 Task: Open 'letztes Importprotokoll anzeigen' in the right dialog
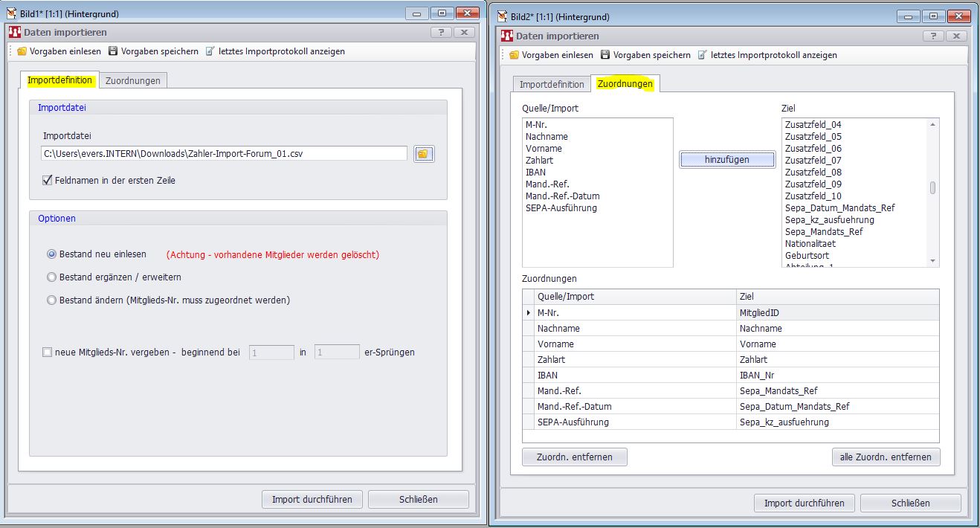(x=767, y=55)
